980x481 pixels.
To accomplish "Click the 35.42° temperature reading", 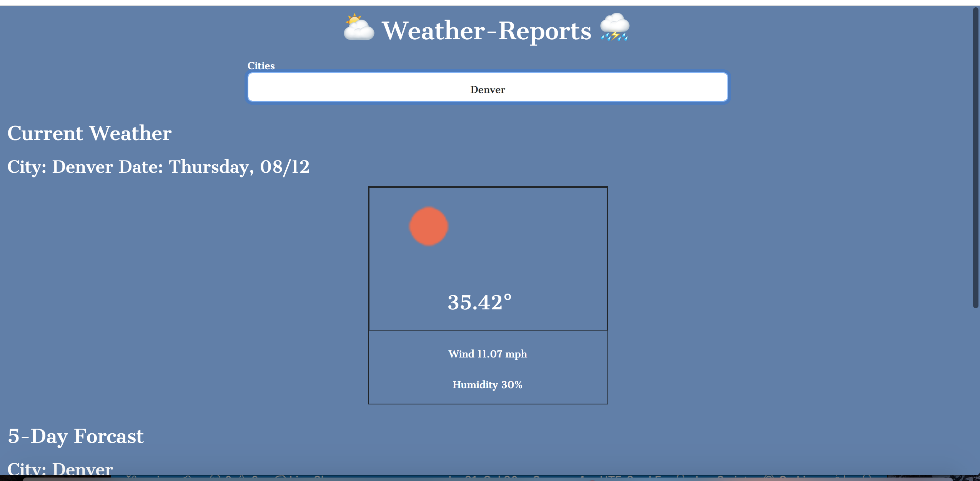I will 479,302.
